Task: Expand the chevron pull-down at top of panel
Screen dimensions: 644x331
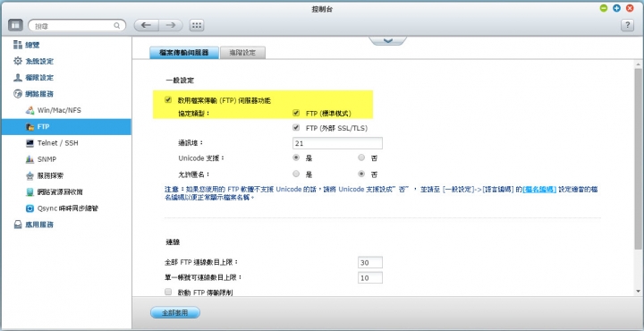Action: pyautogui.click(x=387, y=40)
